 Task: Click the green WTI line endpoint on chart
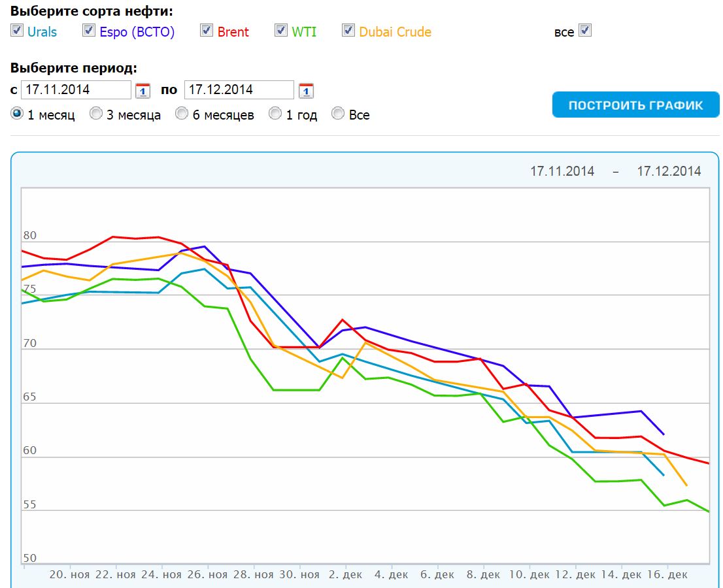click(x=709, y=512)
